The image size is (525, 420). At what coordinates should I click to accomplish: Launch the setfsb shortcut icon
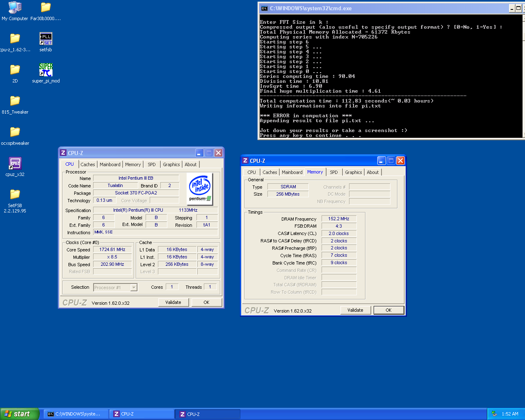click(x=46, y=42)
